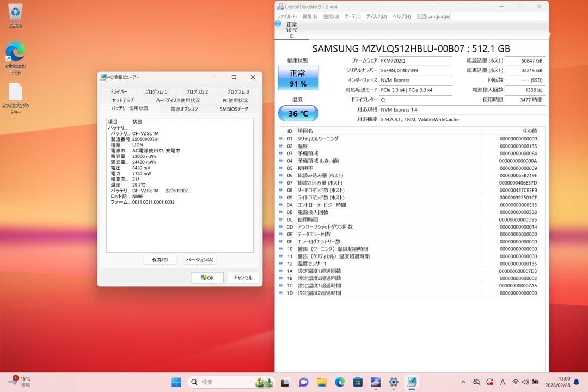The height and width of the screenshot is (392, 588).
Task: Expand hidden system tray icons
Action: [462, 382]
